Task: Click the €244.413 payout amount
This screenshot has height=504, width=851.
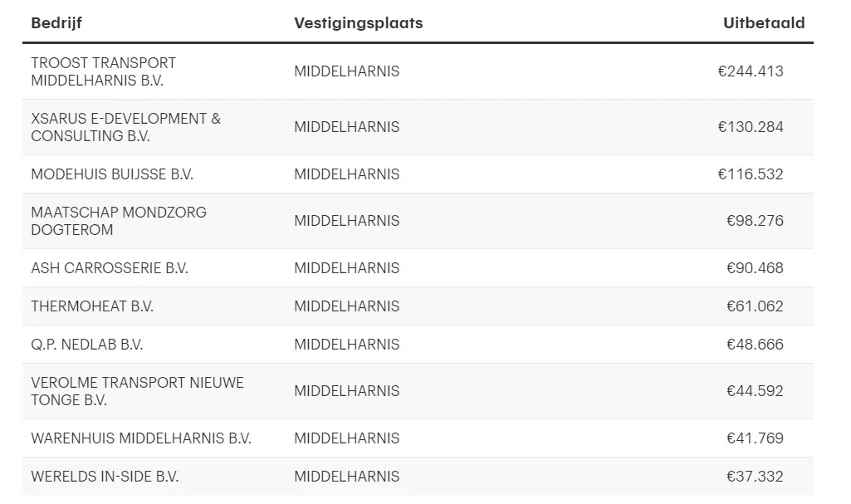Action: click(751, 71)
